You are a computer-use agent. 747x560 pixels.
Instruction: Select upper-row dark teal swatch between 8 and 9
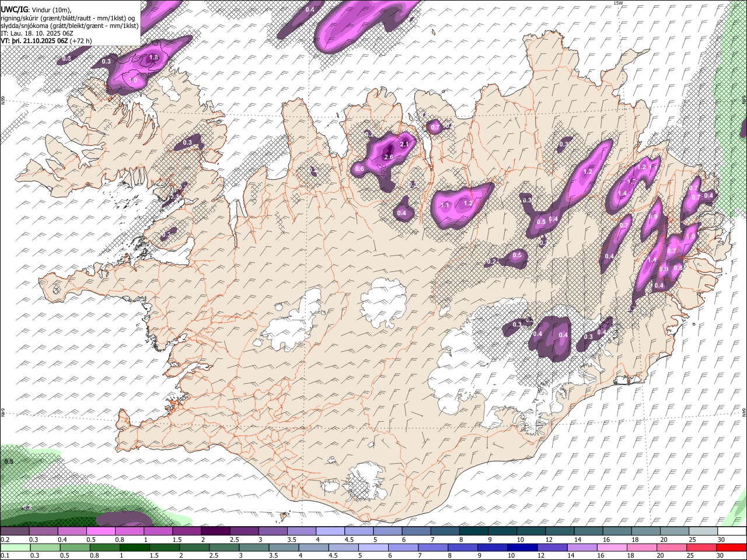474,531
